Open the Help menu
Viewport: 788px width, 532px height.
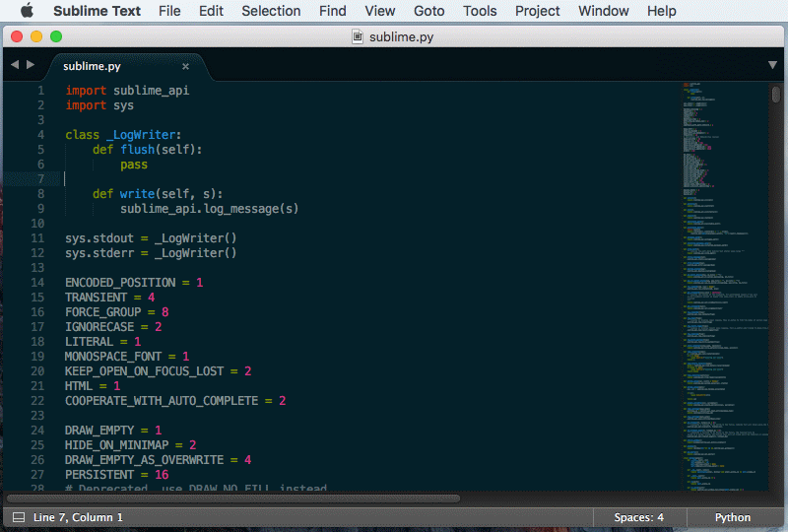[x=661, y=11]
